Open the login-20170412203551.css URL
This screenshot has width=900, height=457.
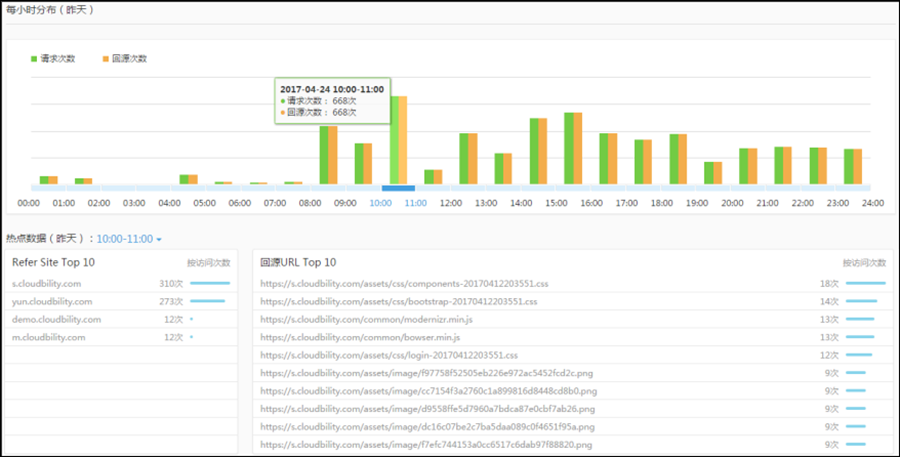tap(388, 355)
